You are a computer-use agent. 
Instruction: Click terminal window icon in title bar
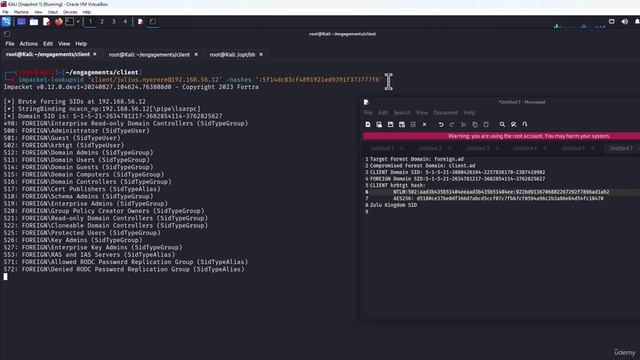[7, 34]
